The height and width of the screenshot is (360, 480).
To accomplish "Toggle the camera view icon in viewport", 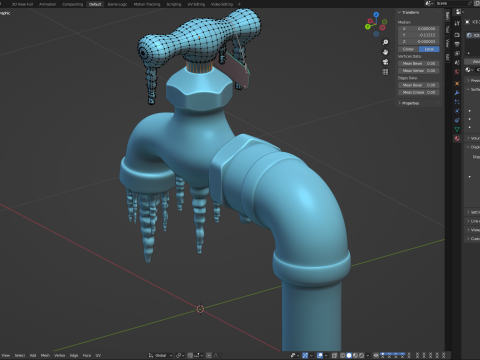I will click(x=385, y=62).
